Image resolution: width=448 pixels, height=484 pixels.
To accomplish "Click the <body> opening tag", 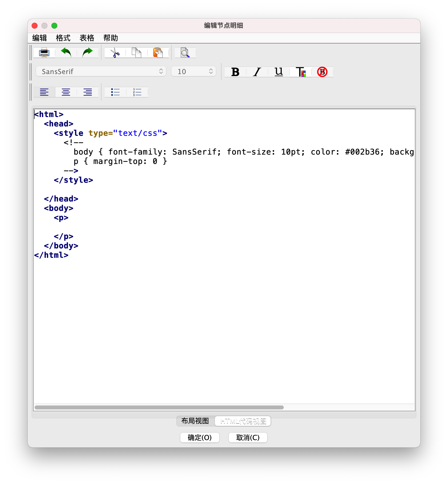I will pyautogui.click(x=59, y=208).
